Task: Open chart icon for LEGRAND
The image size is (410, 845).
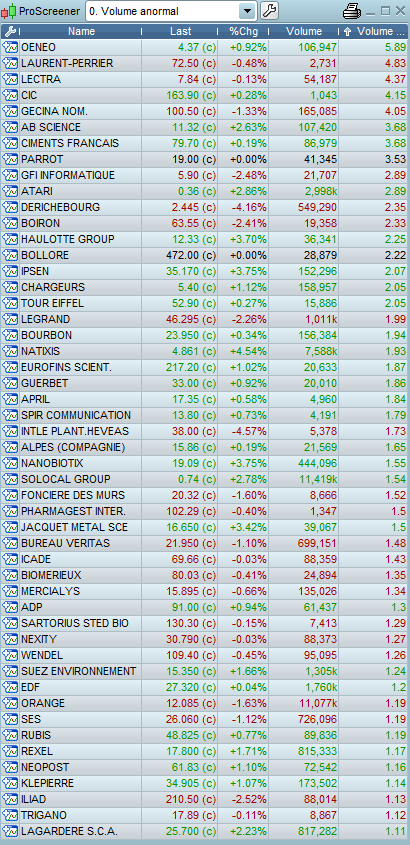Action: [x=11, y=319]
